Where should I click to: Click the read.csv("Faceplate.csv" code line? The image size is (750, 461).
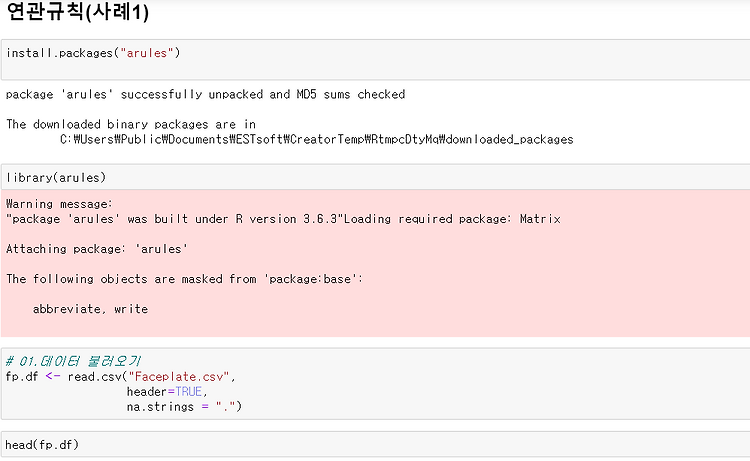pyautogui.click(x=121, y=377)
